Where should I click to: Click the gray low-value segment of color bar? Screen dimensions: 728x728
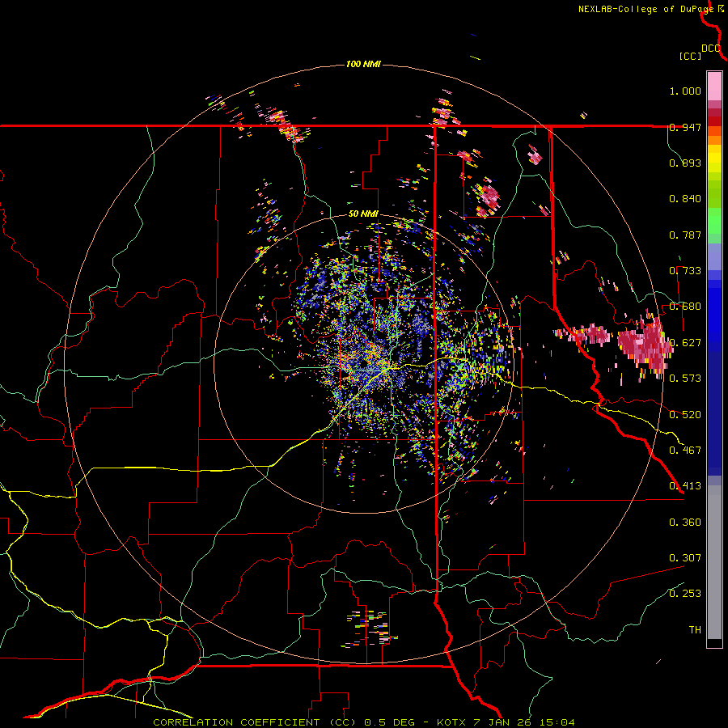(x=714, y=562)
